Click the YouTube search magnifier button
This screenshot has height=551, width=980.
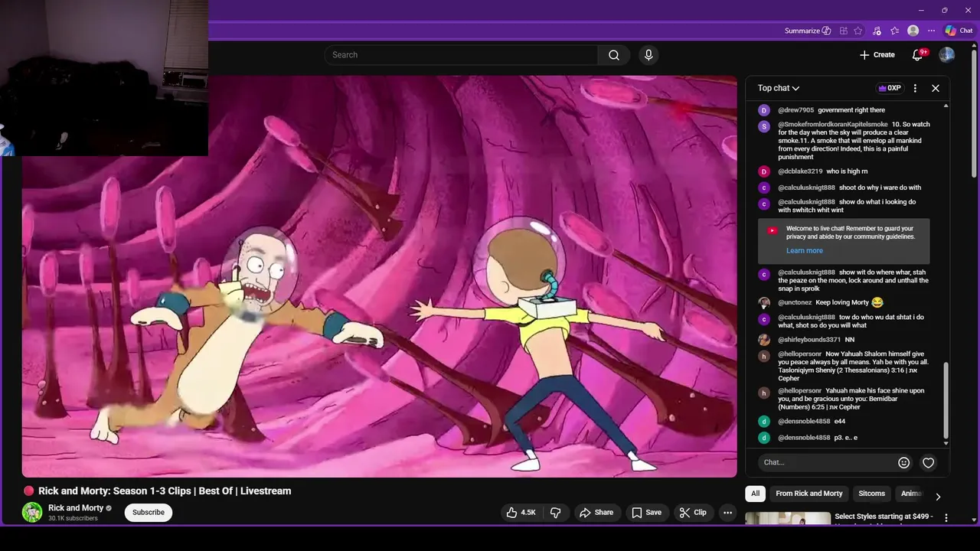[614, 55]
